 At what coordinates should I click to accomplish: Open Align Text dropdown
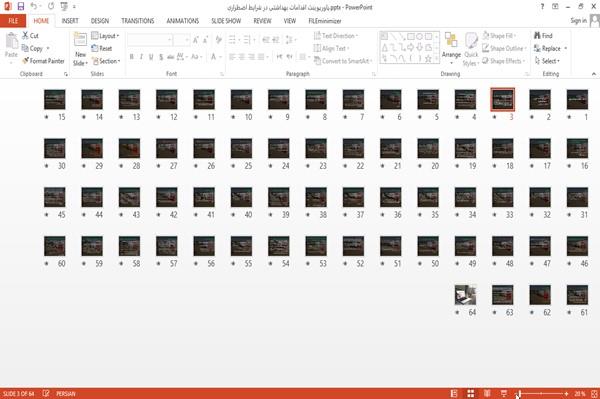(331, 48)
